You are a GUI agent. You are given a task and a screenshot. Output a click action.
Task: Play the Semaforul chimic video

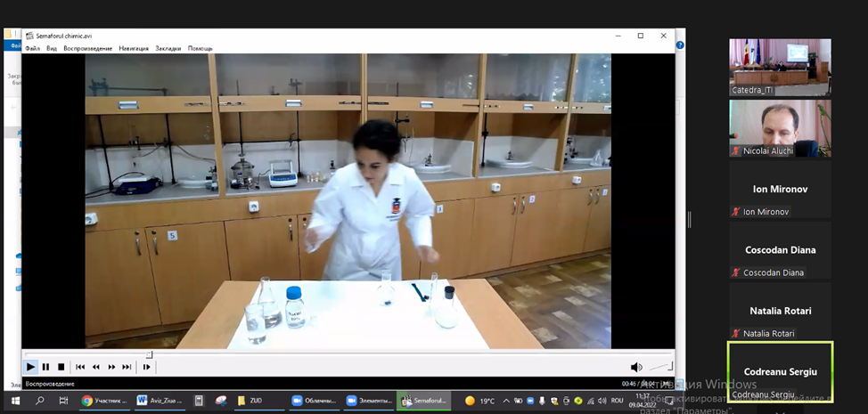coord(30,367)
